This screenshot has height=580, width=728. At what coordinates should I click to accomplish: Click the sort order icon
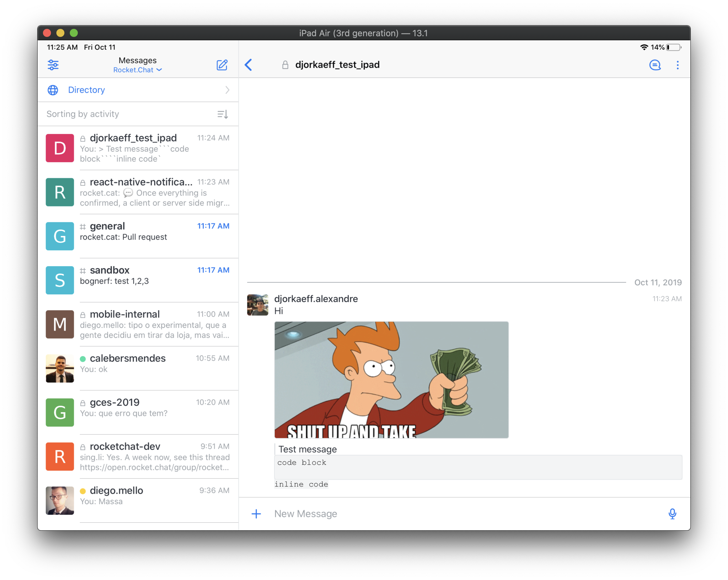click(x=222, y=114)
